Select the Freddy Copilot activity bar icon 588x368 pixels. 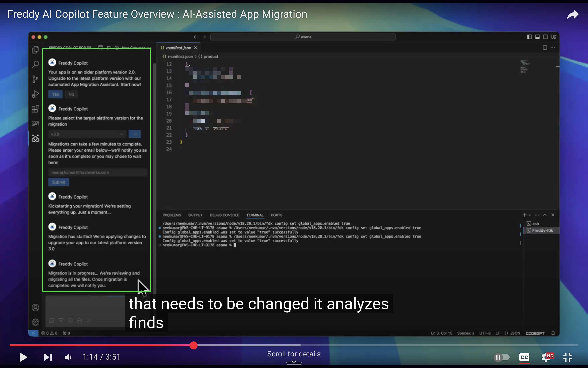[x=35, y=138]
